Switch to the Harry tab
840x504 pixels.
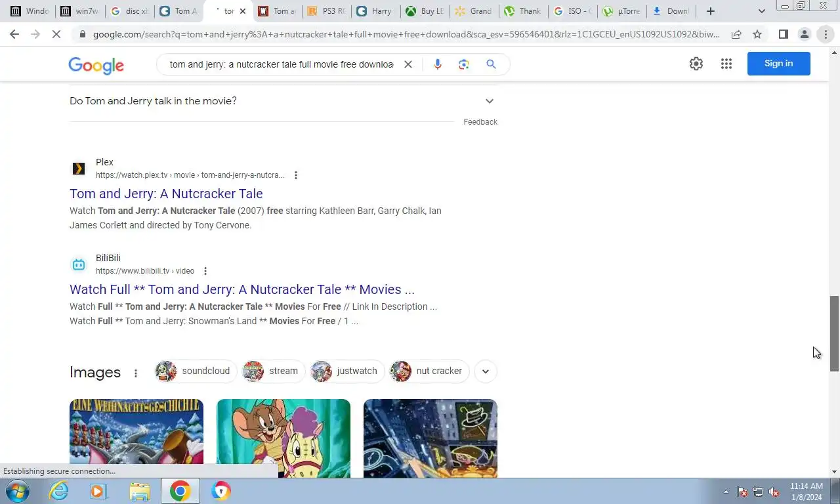[x=375, y=11]
